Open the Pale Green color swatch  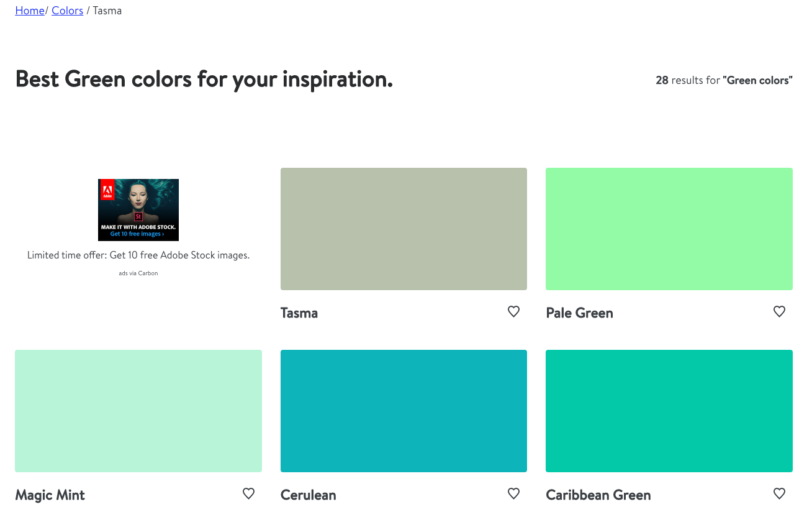(669, 229)
